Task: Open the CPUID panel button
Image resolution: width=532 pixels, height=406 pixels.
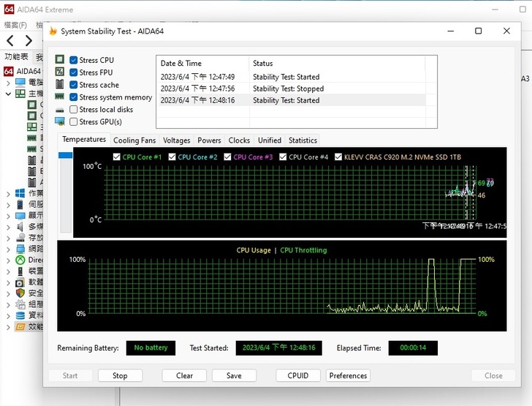Action: (298, 376)
